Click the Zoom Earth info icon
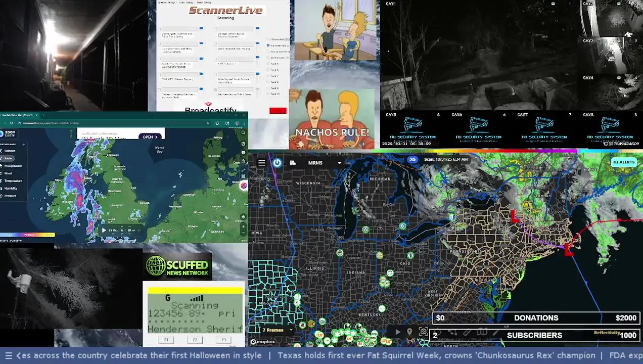Screen dimensions: 643x364 pyautogui.click(x=243, y=152)
